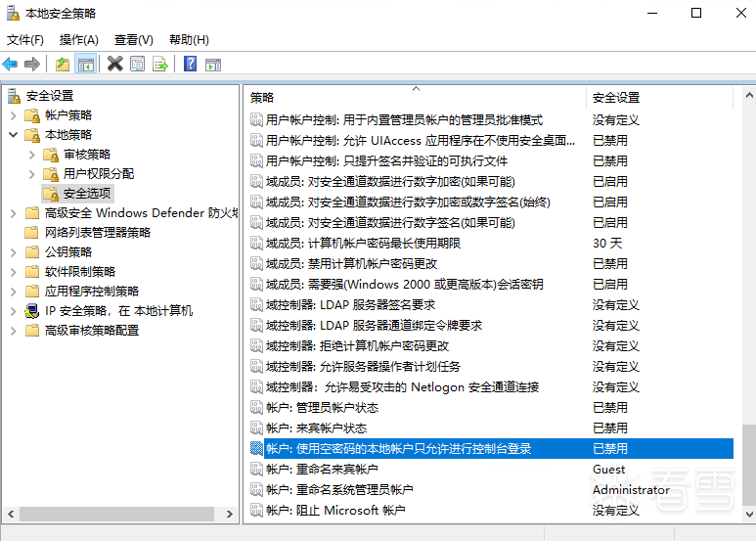Click the 公钥策略 folder icon
Viewport: 756px width, 541px height.
[x=32, y=252]
